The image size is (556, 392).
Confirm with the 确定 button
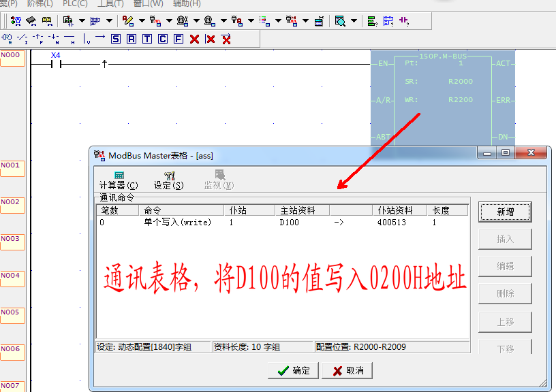pos(294,371)
